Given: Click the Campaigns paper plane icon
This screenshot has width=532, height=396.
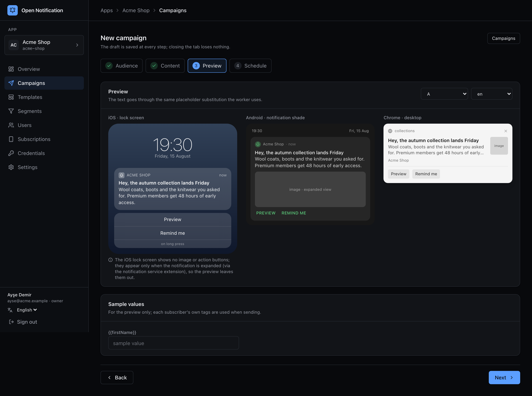Looking at the screenshot, I should click(11, 83).
